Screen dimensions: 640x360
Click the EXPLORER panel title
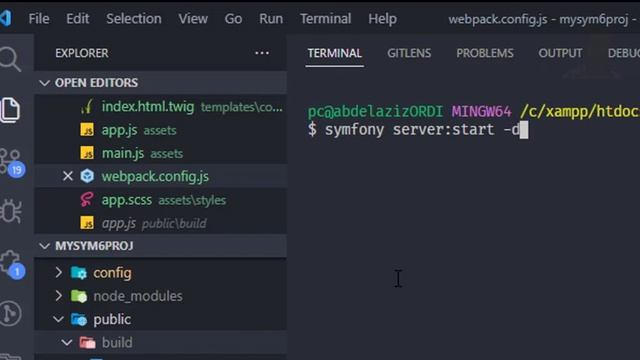pos(82,53)
